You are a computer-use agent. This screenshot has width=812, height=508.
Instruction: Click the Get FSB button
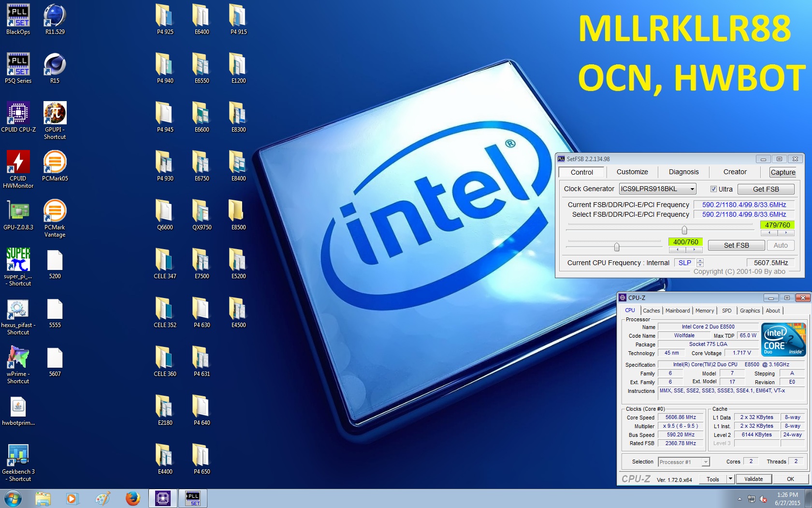[x=766, y=189]
